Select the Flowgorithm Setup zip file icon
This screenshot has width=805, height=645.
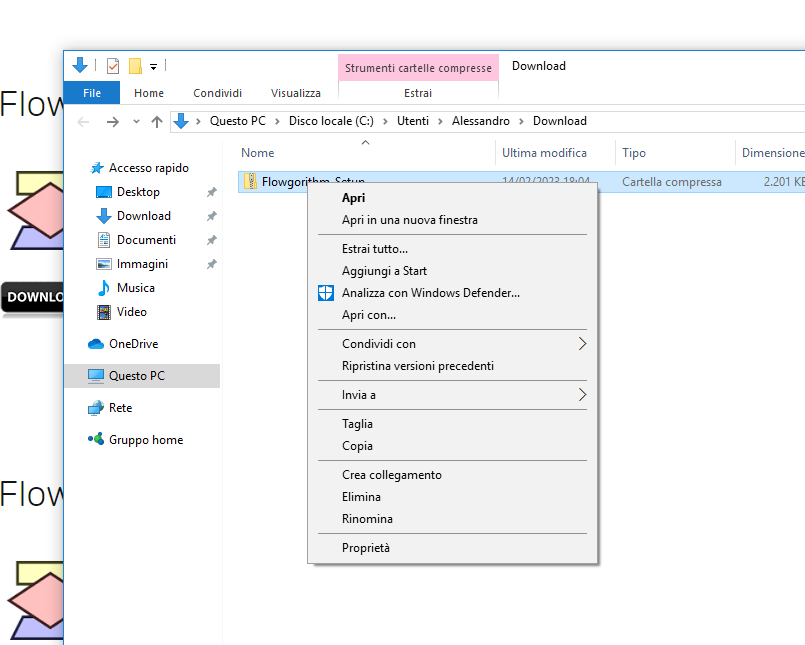[x=250, y=182]
